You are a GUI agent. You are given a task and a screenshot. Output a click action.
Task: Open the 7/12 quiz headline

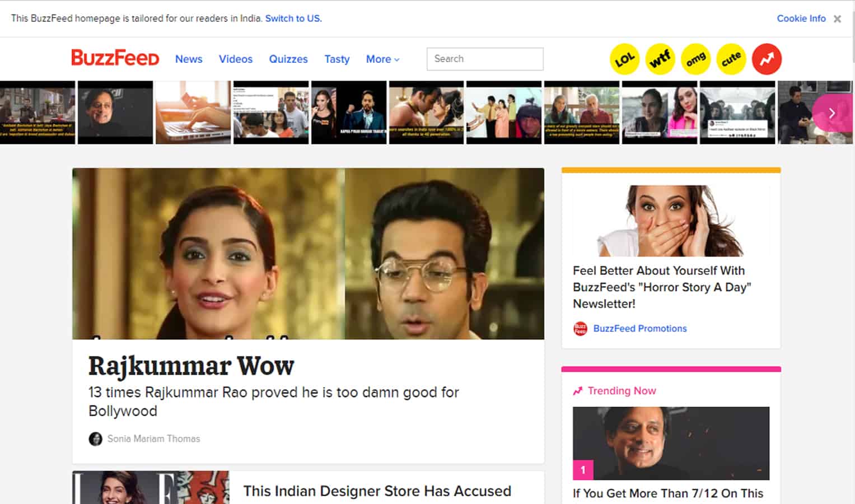[667, 493]
